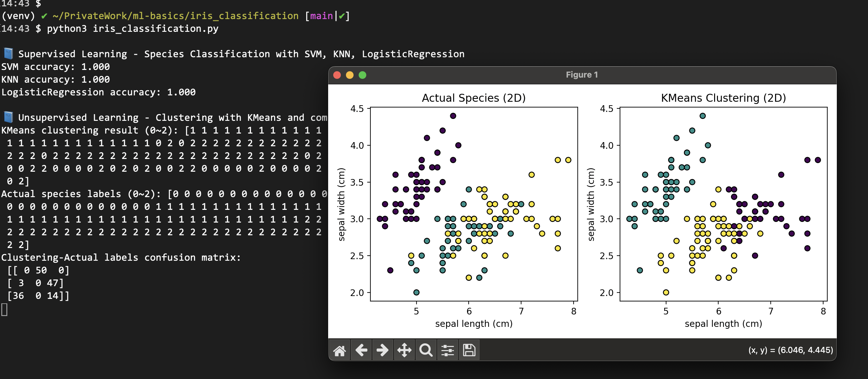
Task: Go back to previous view arrow
Action: [361, 350]
